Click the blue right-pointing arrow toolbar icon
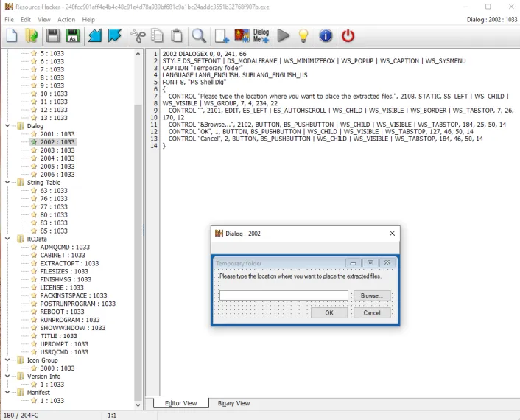The width and height of the screenshot is (520, 420). [115, 35]
